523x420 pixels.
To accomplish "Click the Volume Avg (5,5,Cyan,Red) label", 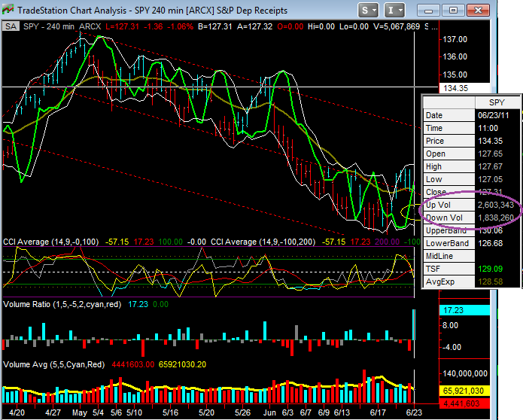I will (53, 364).
